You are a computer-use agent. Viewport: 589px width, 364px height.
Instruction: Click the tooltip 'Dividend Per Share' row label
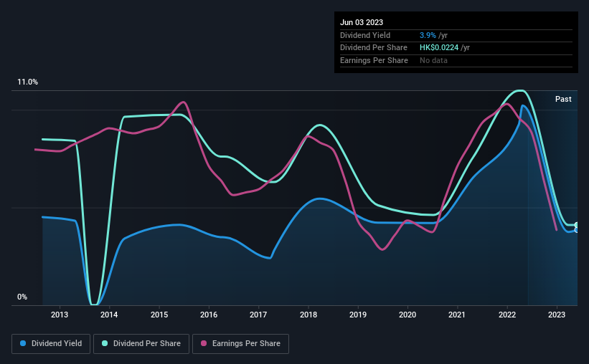point(373,48)
